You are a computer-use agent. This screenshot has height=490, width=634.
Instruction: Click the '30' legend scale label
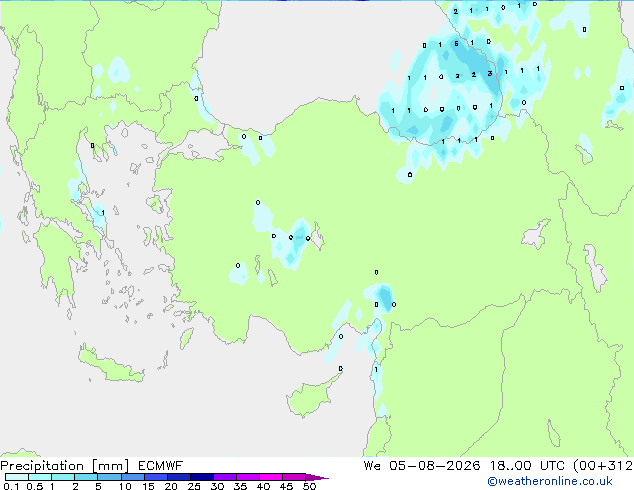point(217,486)
